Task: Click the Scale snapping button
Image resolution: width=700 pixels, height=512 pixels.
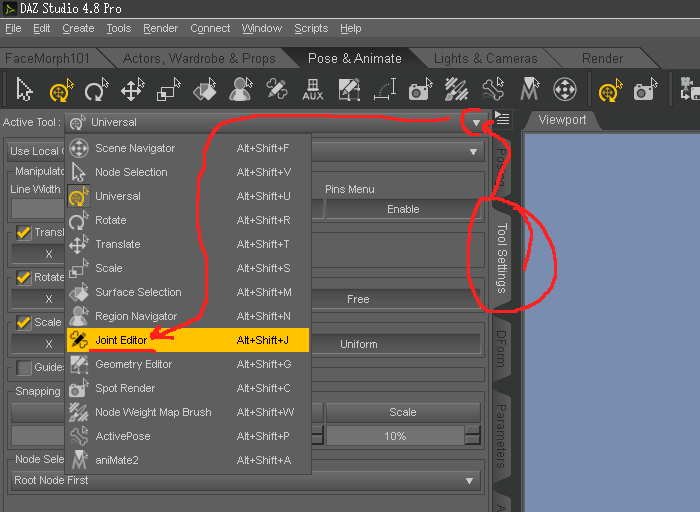Action: tap(403, 412)
